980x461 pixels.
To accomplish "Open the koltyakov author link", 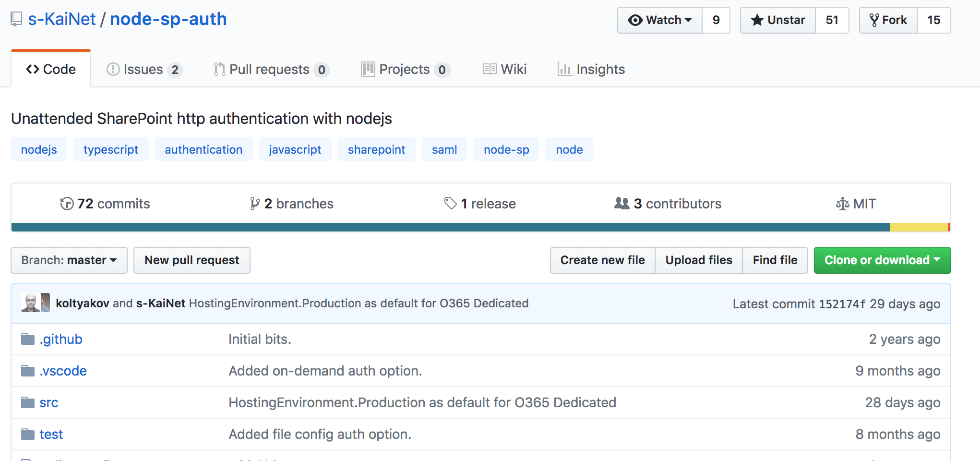I will click(83, 303).
